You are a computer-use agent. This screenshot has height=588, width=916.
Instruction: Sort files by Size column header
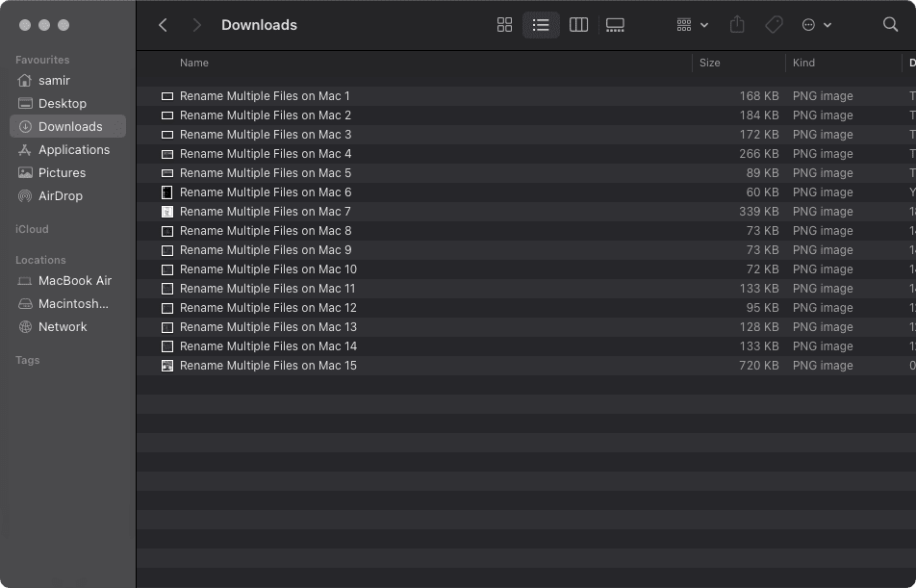710,63
